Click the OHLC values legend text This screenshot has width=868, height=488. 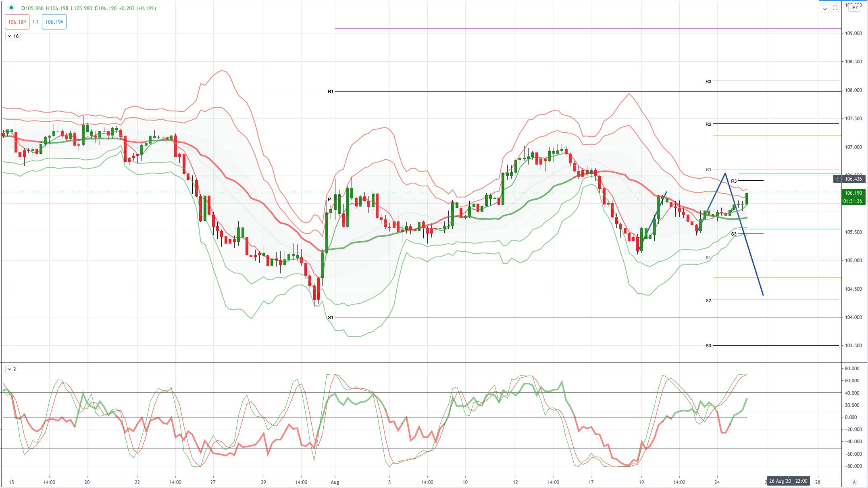click(89, 8)
